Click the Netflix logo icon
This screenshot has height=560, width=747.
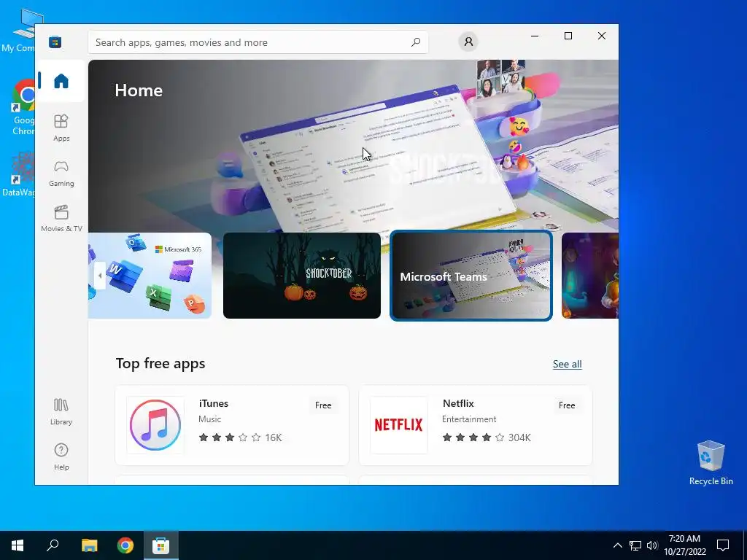399,425
